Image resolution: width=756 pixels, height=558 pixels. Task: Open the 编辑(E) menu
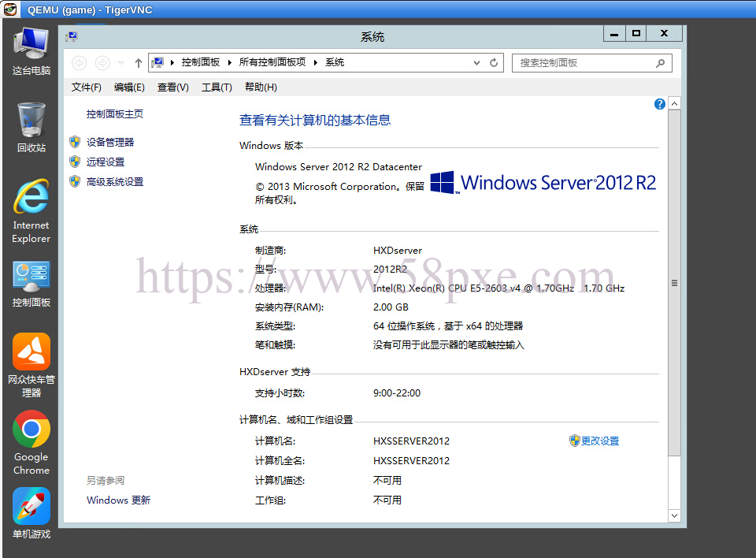[x=129, y=87]
